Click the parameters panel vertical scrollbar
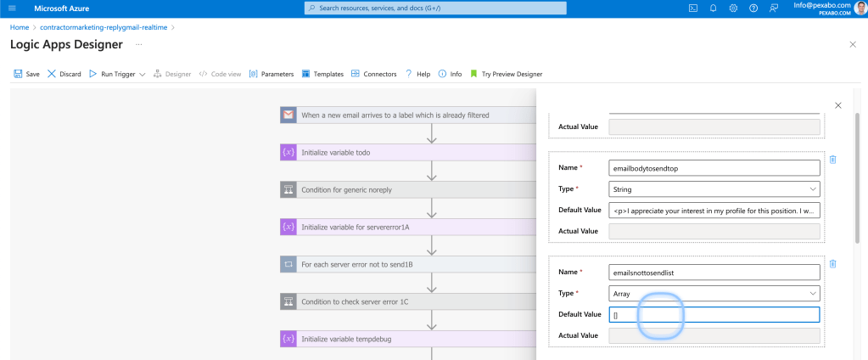868x360 pixels. (858, 177)
